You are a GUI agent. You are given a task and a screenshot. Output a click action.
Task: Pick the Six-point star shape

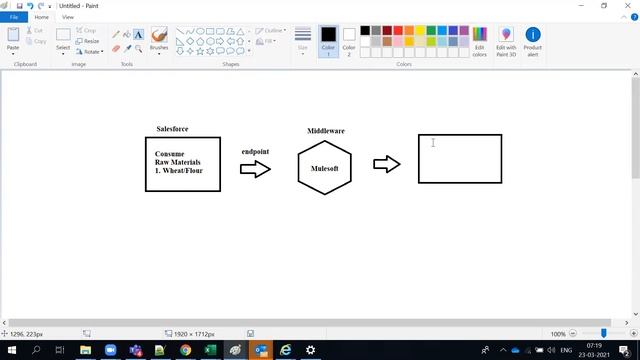point(210,51)
